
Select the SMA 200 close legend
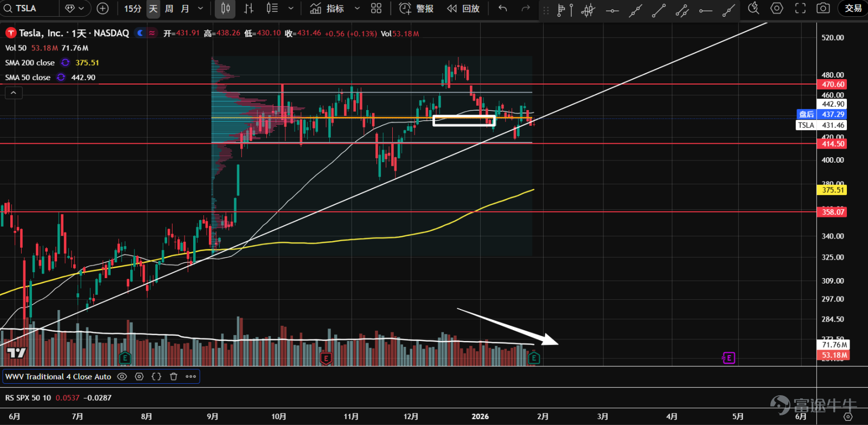coord(30,63)
